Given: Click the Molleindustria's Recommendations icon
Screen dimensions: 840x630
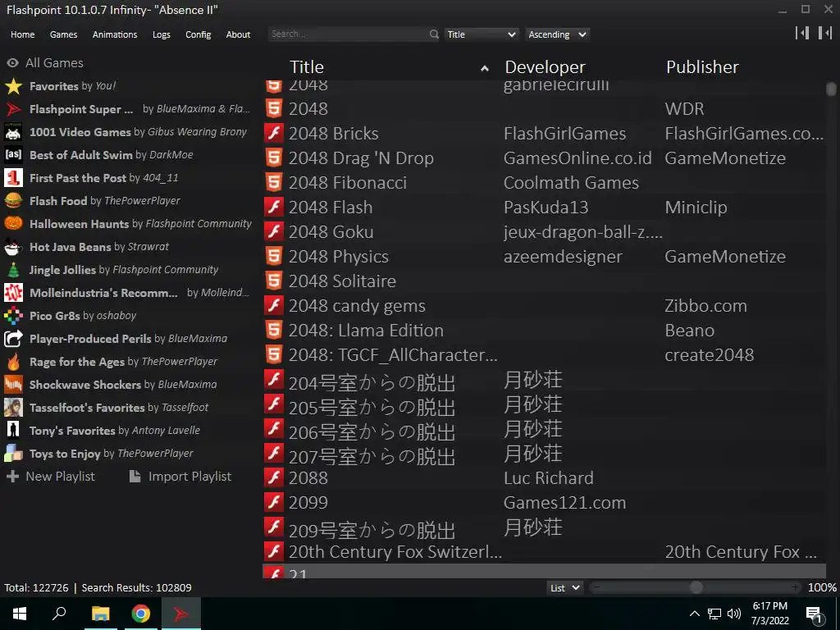Looking at the screenshot, I should tap(13, 293).
